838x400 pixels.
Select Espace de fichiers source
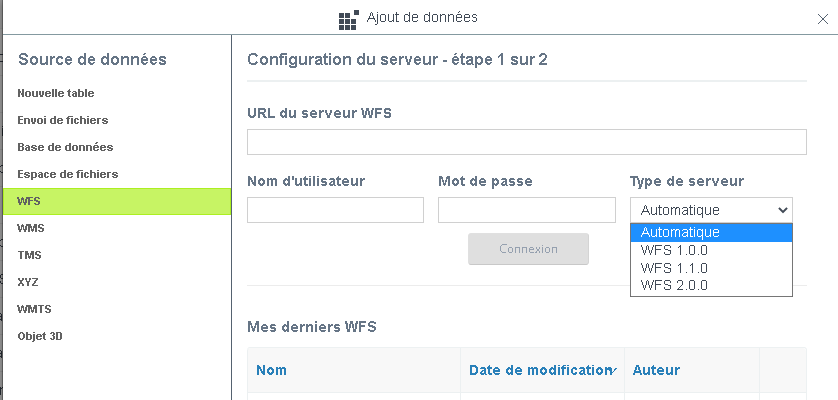68,174
